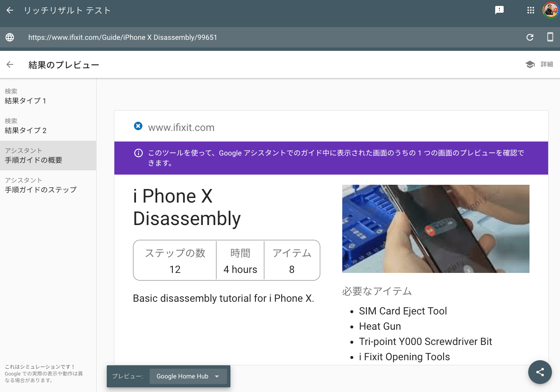Click the info icon in the purple banner
Viewport: 560px width, 392px height.
(138, 153)
